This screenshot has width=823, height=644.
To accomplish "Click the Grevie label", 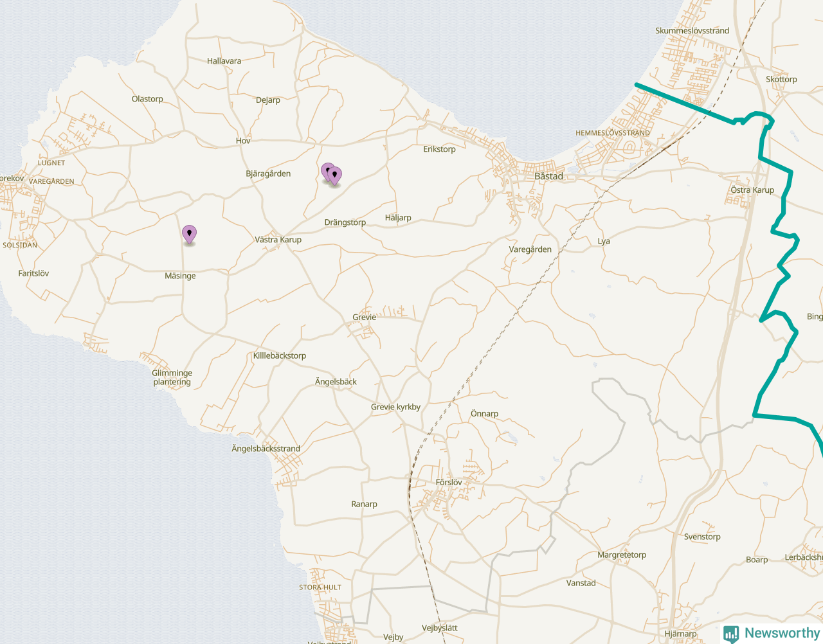I will (x=364, y=317).
